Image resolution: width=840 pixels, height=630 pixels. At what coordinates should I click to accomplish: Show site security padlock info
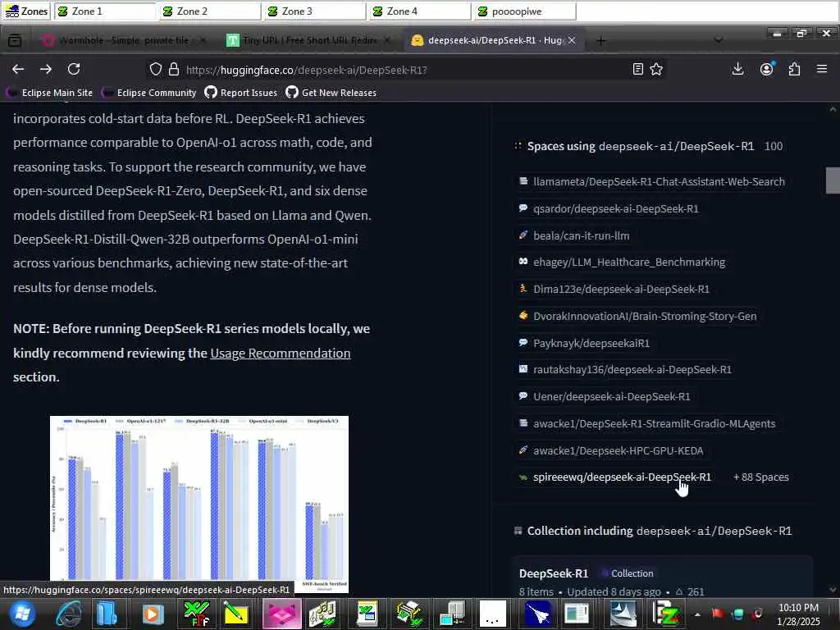click(x=174, y=69)
